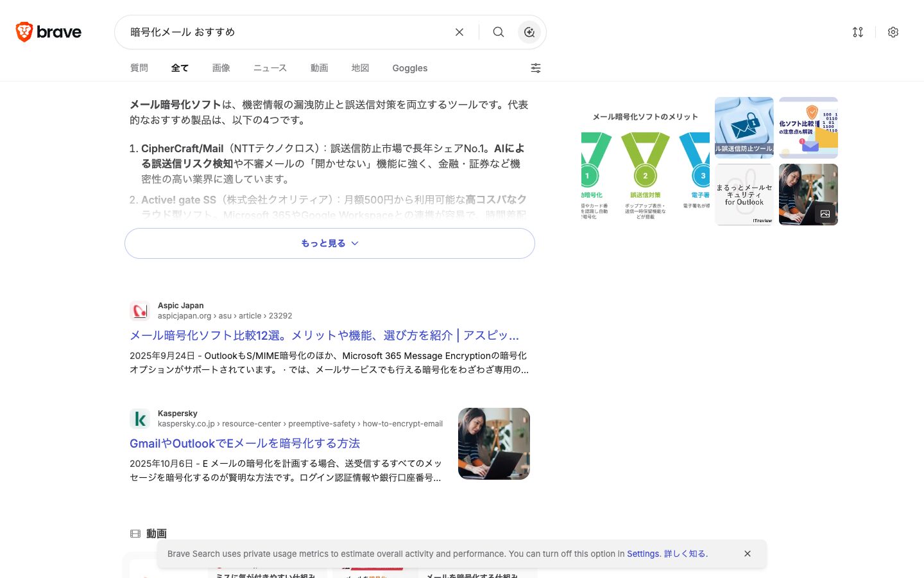Viewport: 924px width, 578px height.
Task: Open the AI answer search icon
Action: 529,32
